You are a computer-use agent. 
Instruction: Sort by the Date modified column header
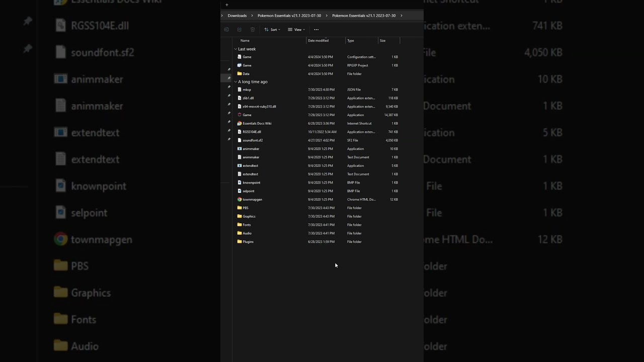pyautogui.click(x=318, y=41)
